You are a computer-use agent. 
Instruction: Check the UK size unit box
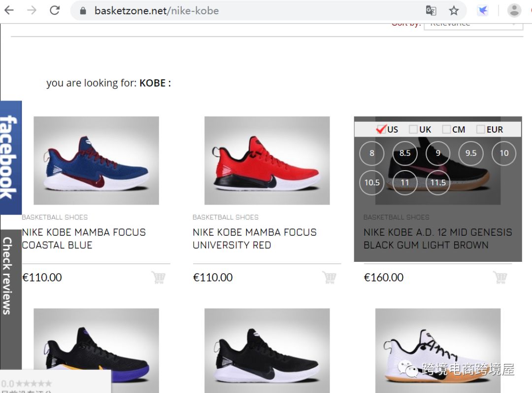(413, 129)
